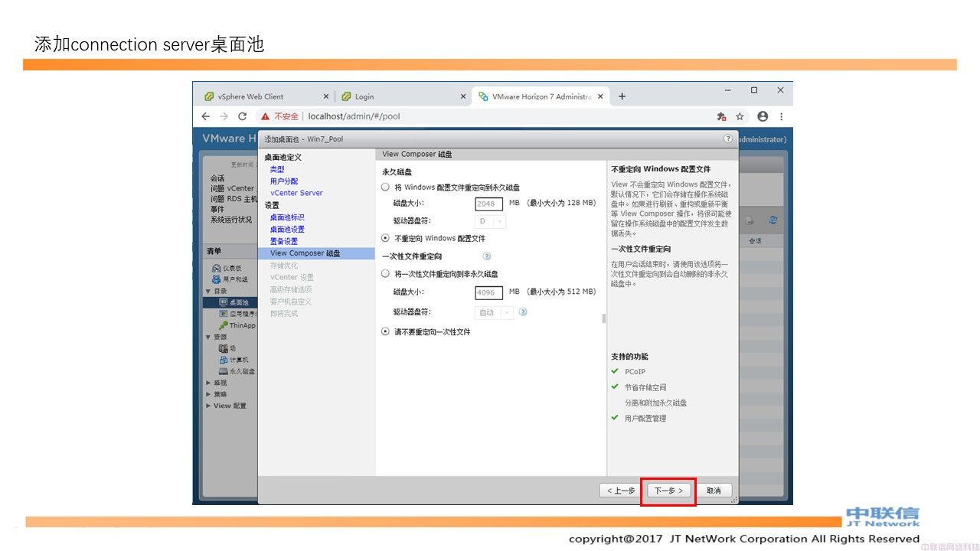980x551 pixels.
Task: Open ThinApp in the inventory tree
Action: coord(237,325)
